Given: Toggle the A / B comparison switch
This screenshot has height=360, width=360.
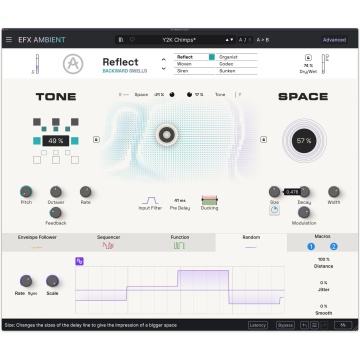Looking at the screenshot, I should tap(245, 40).
